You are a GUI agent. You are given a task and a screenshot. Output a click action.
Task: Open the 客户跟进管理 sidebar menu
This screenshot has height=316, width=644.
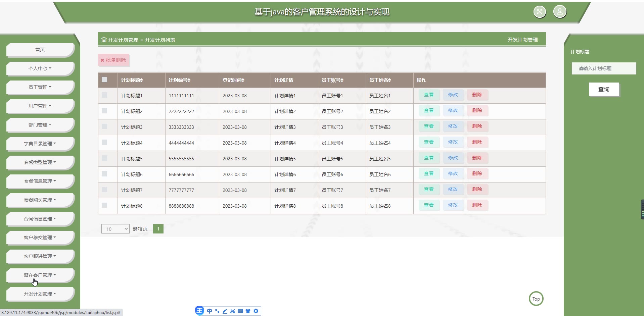click(40, 256)
